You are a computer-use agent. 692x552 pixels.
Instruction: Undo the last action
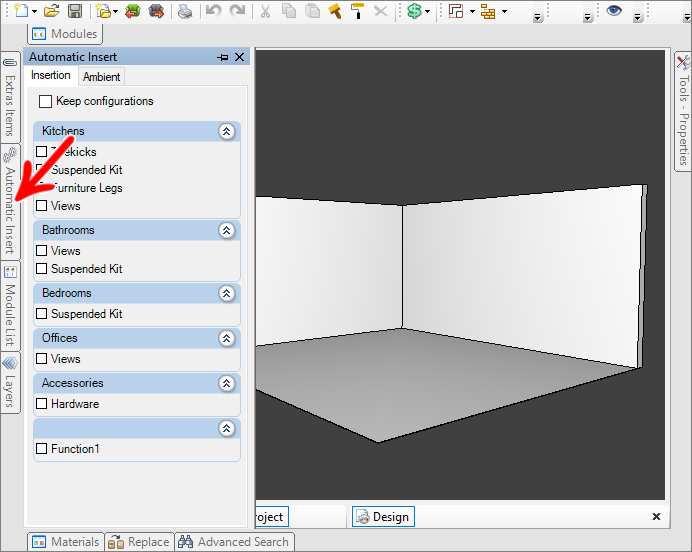coord(214,11)
